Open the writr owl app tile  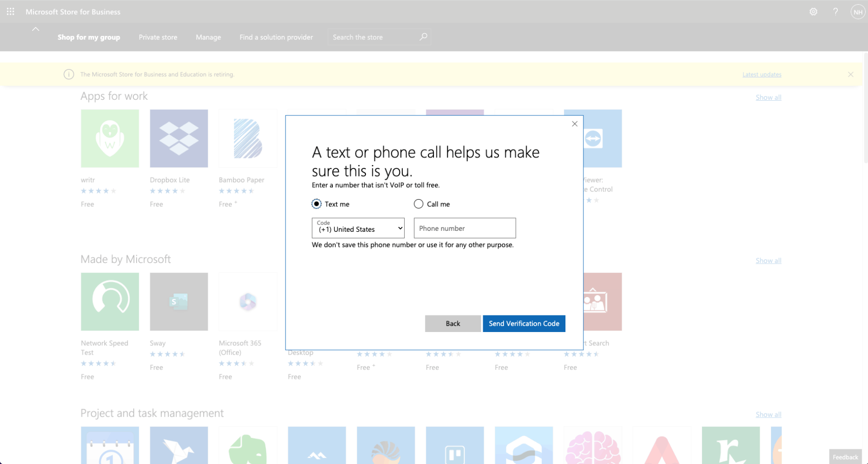click(x=110, y=139)
